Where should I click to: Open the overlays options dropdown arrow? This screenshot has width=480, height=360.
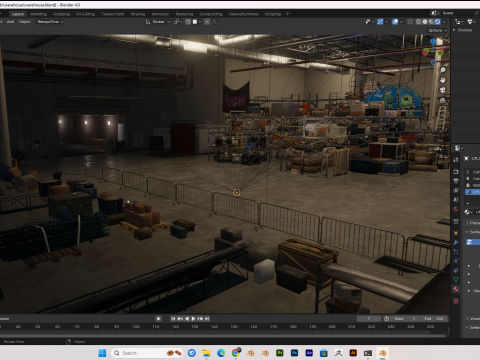tap(401, 22)
